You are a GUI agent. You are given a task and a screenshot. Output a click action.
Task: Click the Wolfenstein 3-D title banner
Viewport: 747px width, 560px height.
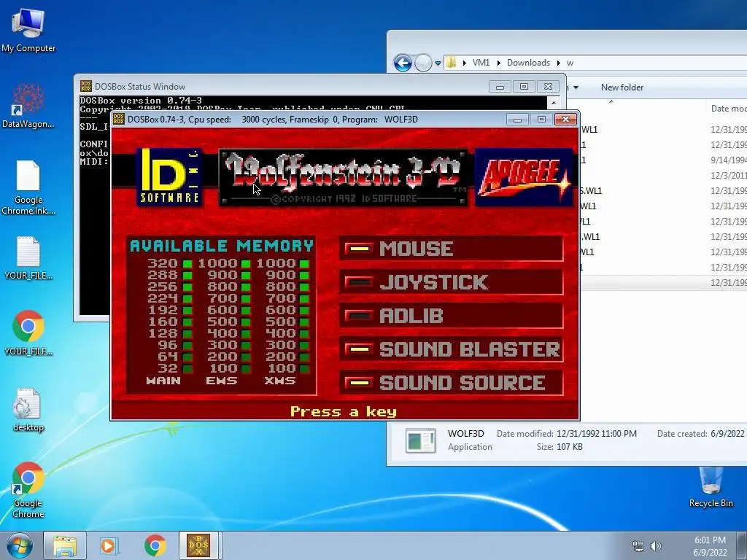[x=343, y=177]
